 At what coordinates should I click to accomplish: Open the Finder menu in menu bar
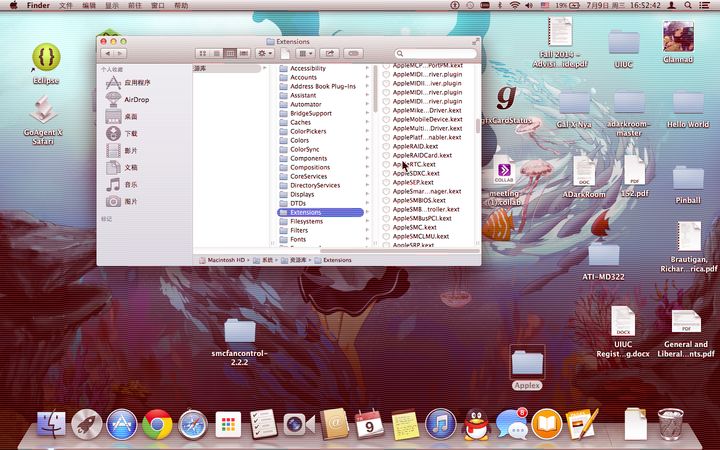pos(39,6)
